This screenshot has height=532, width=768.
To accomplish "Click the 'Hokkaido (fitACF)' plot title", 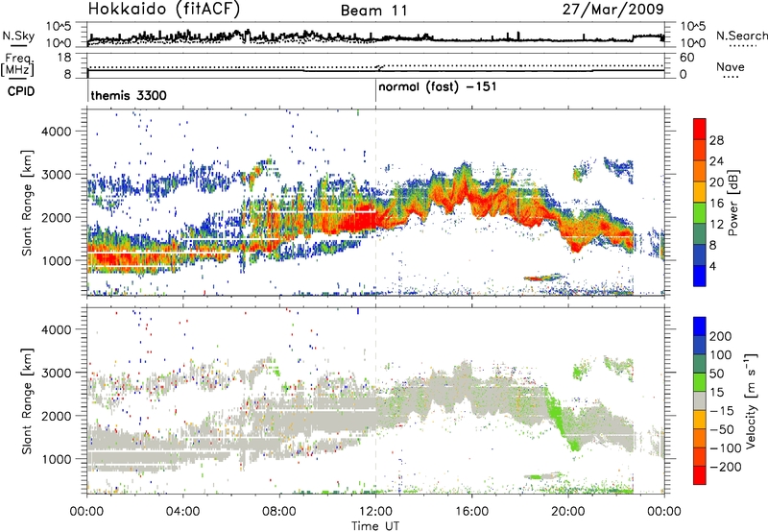I will point(163,10).
